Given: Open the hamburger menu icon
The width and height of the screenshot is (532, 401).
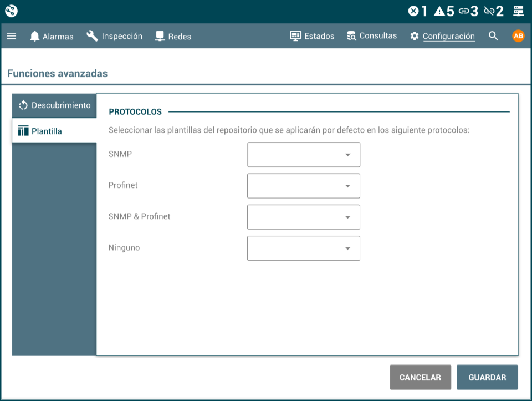Looking at the screenshot, I should click(11, 36).
